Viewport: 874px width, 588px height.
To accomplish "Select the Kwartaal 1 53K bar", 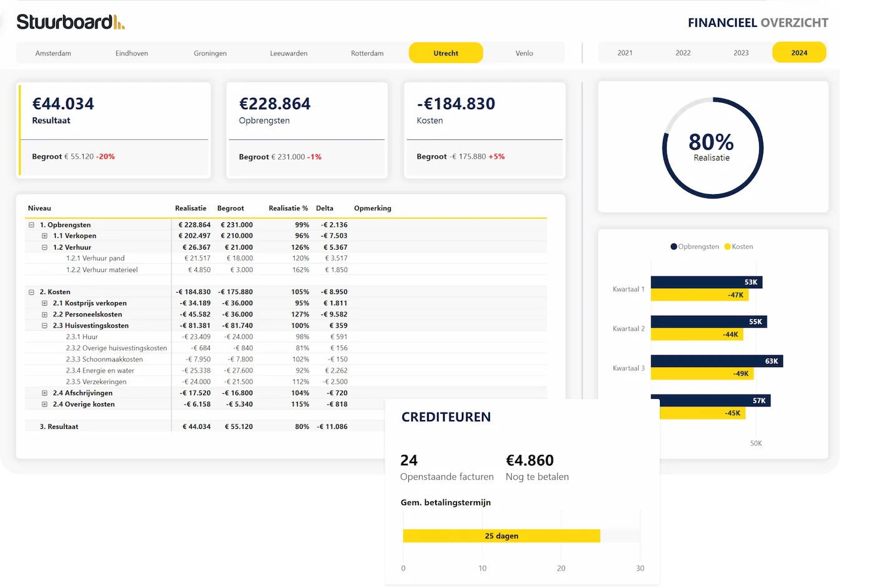I will pos(706,282).
